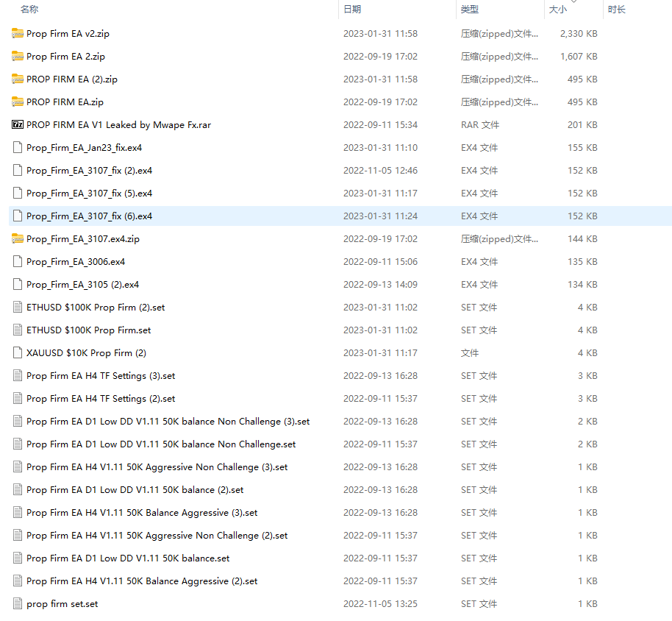Click the file icon of Prop_Firm_EA_Jan23_fix.ex4
Viewport: 672px width, 621px height.
click(x=18, y=148)
